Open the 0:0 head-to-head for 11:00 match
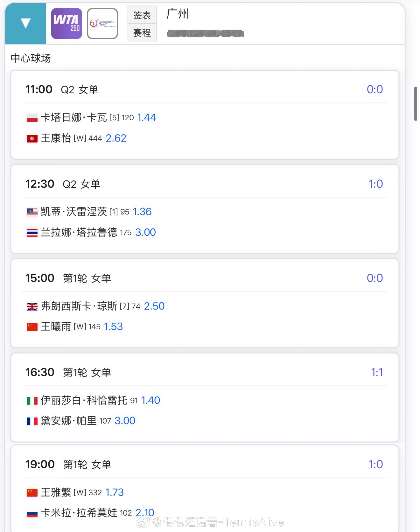420x532 pixels. pyautogui.click(x=374, y=90)
